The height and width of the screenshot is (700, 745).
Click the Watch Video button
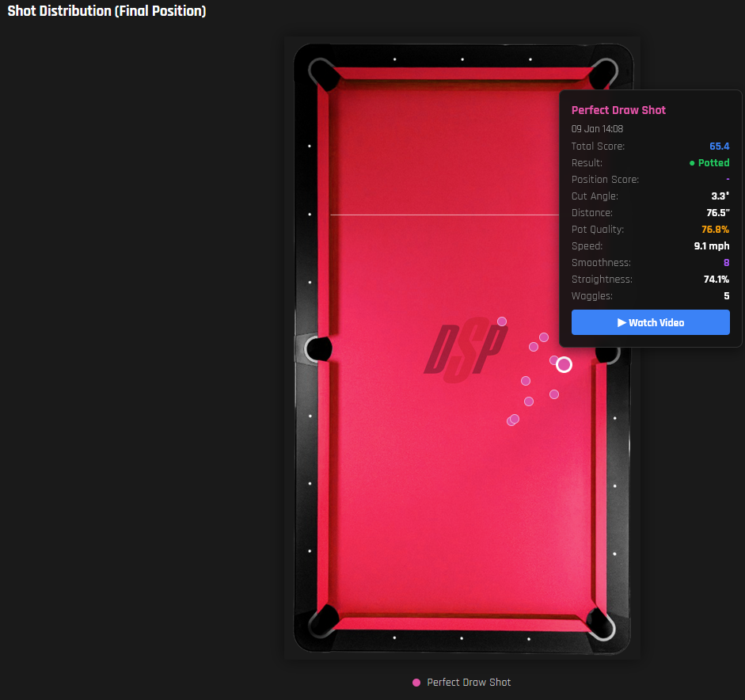pyautogui.click(x=650, y=322)
